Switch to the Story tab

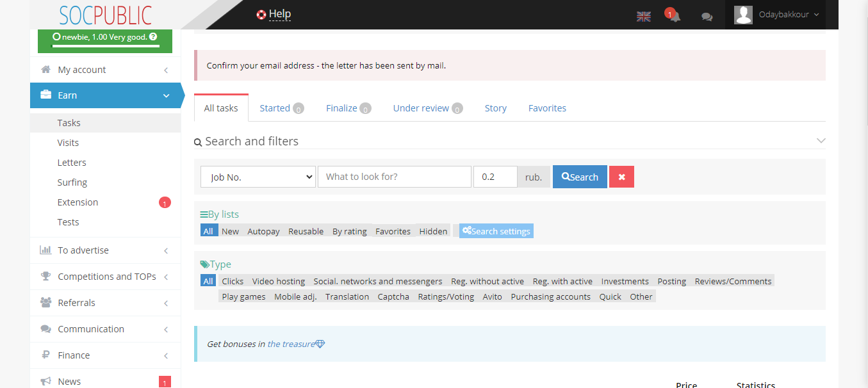[496, 108]
